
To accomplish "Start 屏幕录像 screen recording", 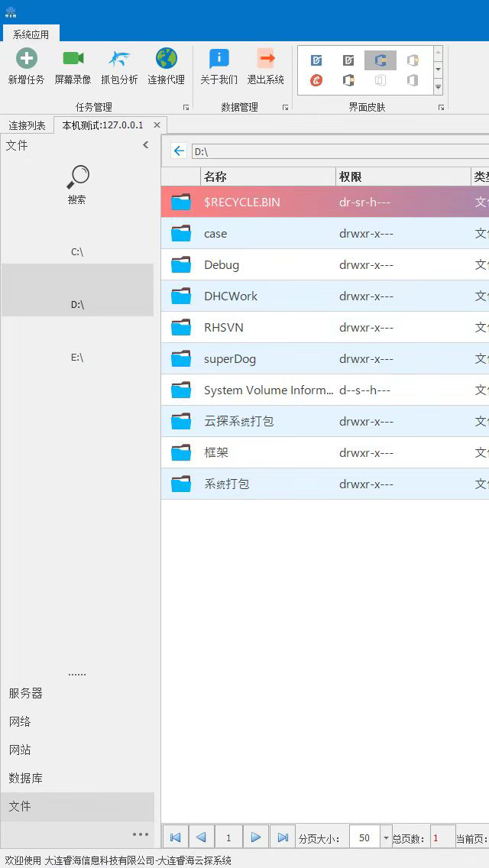I will pos(73,60).
